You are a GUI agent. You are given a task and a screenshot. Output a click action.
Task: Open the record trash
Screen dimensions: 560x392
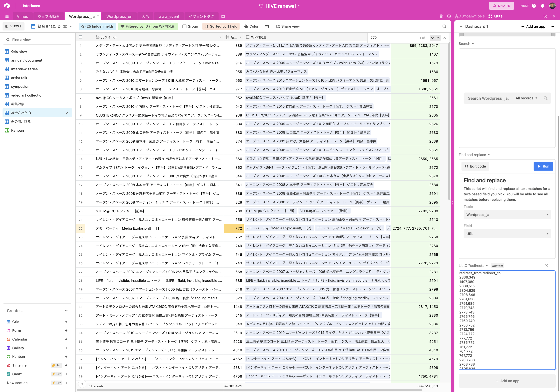pyautogui.click(x=441, y=16)
